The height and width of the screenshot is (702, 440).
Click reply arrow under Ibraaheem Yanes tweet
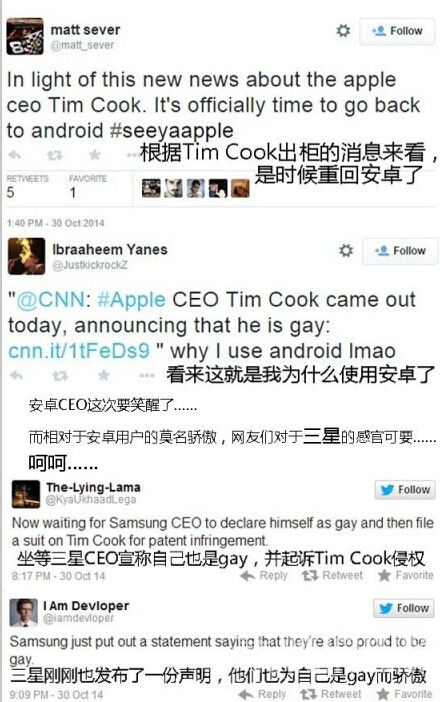tap(16, 375)
